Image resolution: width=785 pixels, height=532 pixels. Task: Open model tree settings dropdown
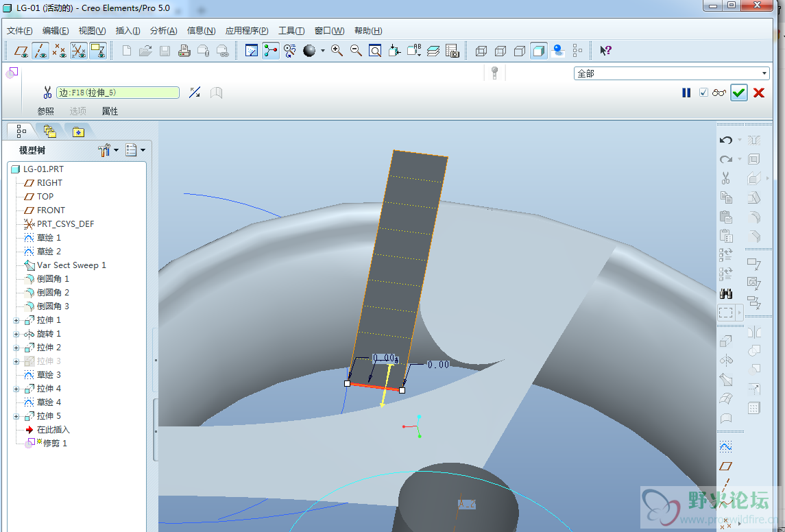click(135, 150)
